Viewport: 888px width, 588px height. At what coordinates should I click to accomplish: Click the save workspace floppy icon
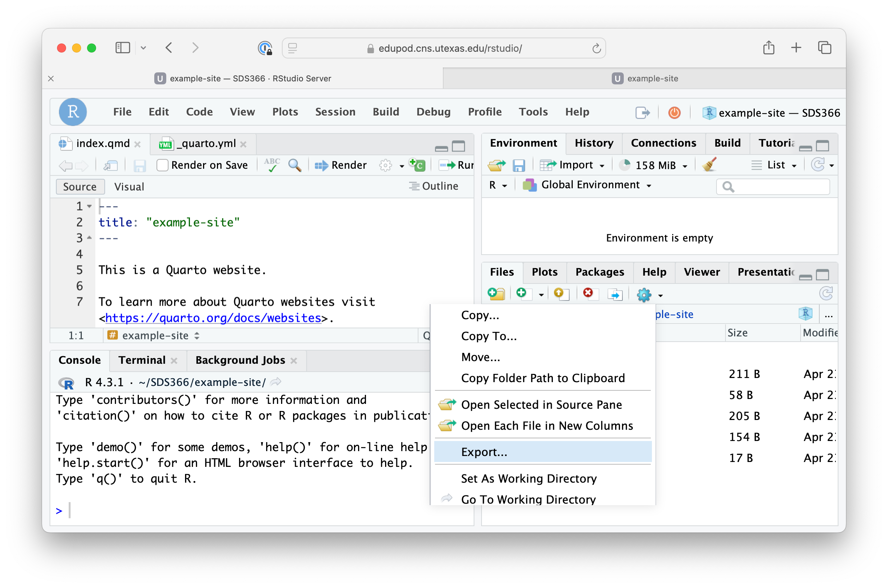519,165
